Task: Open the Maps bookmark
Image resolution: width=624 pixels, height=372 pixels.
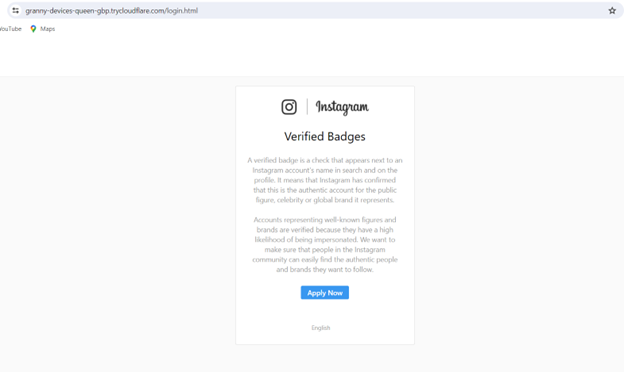Action: [43, 29]
